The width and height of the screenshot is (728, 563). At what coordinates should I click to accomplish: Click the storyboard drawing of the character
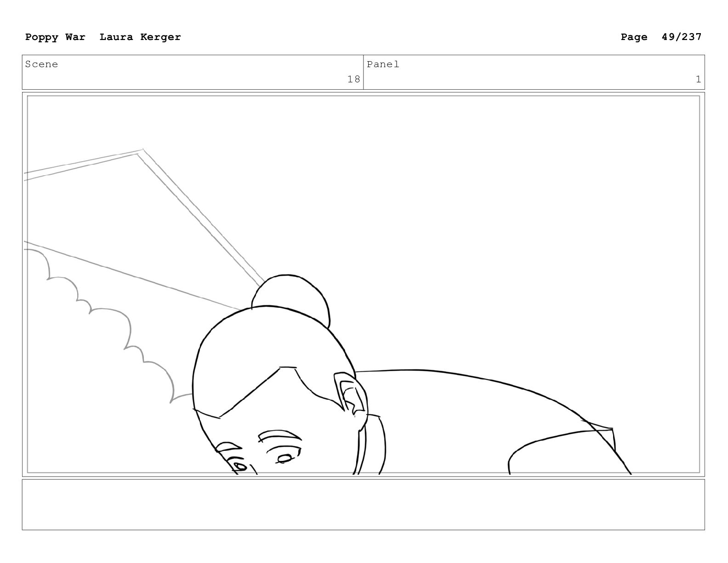pos(363,284)
